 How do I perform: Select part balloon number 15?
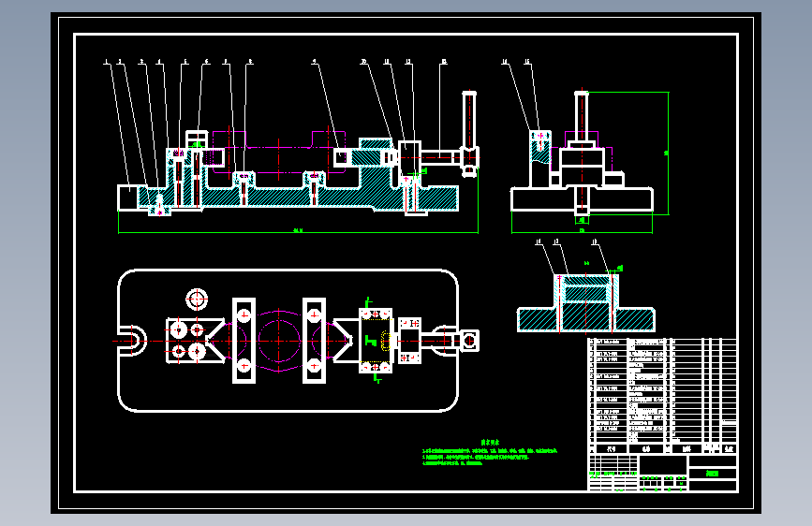click(527, 62)
